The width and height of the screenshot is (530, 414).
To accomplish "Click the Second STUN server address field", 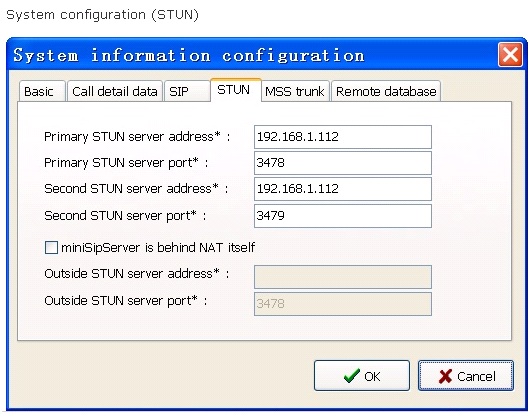I will click(x=343, y=189).
